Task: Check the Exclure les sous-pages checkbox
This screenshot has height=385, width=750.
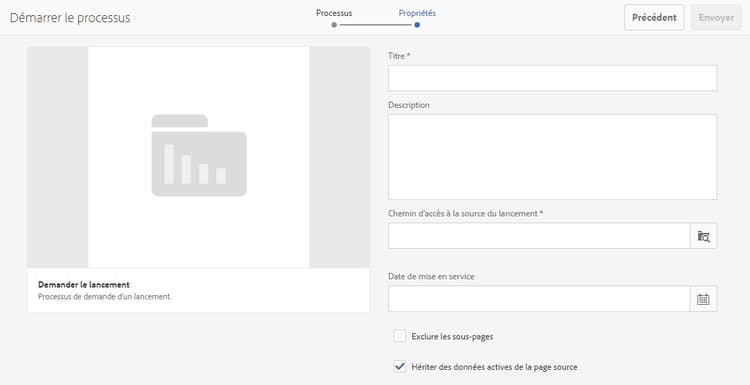Action: [x=400, y=336]
